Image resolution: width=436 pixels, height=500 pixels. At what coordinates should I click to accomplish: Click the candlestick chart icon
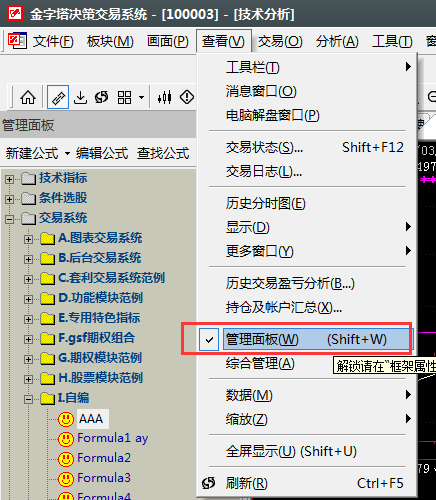pyautogui.click(x=165, y=97)
